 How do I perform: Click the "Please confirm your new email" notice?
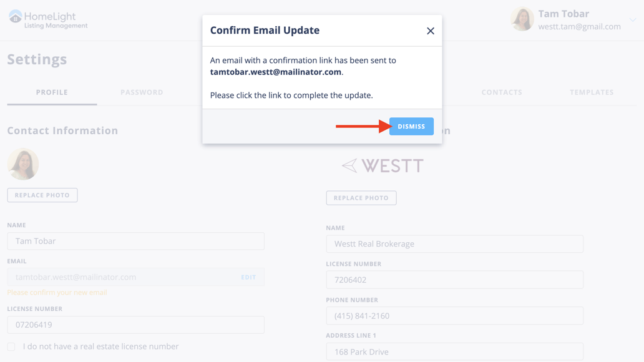coord(57,291)
